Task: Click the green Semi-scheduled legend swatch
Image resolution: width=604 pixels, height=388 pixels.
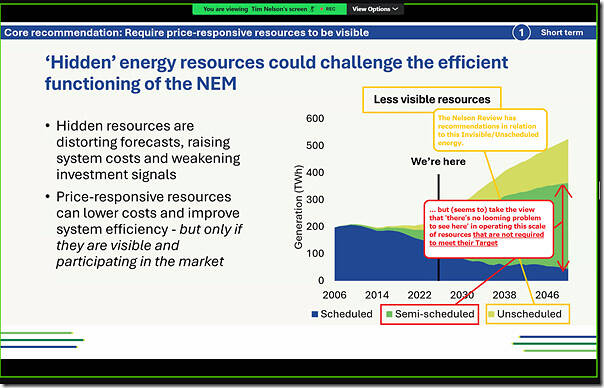Action: [389, 314]
